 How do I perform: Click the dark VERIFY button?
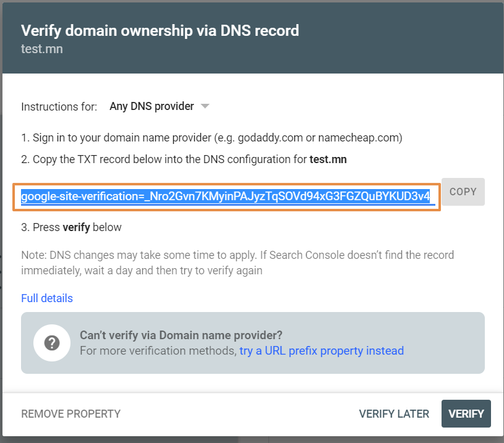[466, 414]
